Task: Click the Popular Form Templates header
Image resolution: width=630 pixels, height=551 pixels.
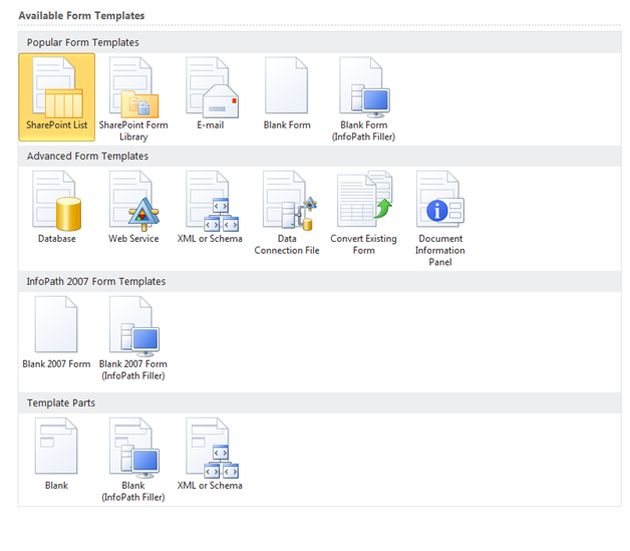Action: [x=319, y=42]
